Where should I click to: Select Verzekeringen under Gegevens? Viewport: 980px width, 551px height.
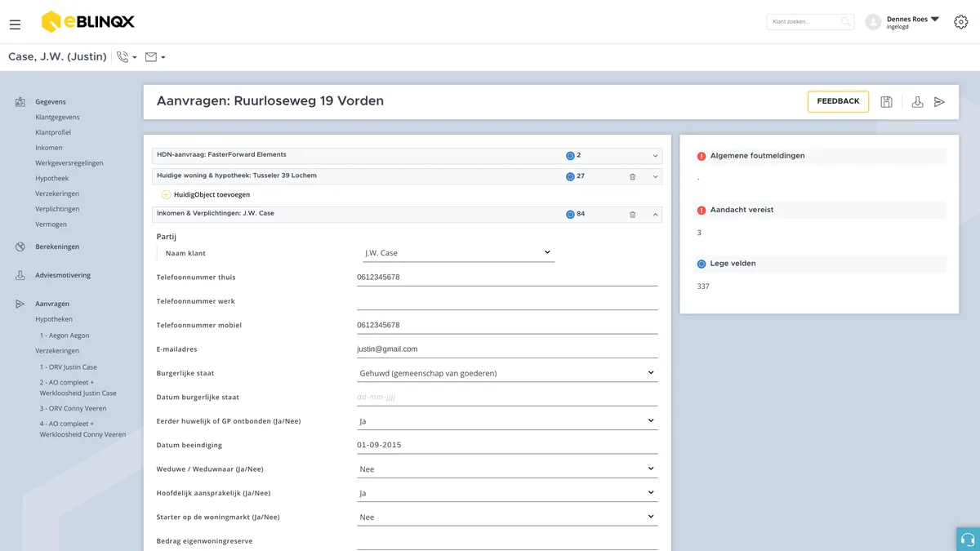tap(57, 193)
